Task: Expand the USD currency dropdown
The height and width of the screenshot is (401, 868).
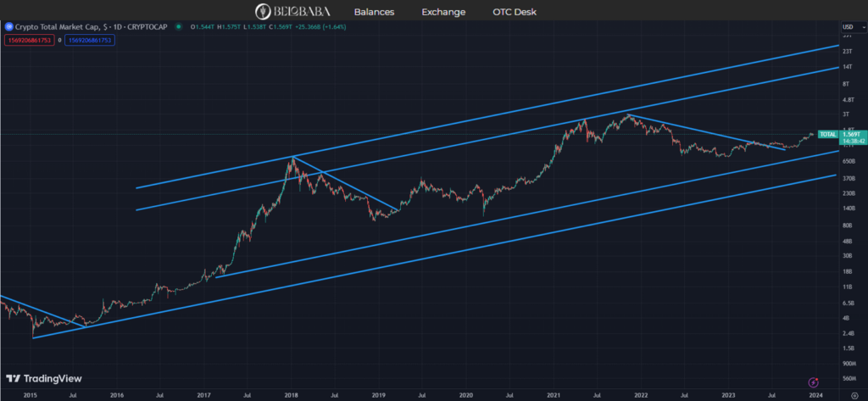Action: (849, 26)
